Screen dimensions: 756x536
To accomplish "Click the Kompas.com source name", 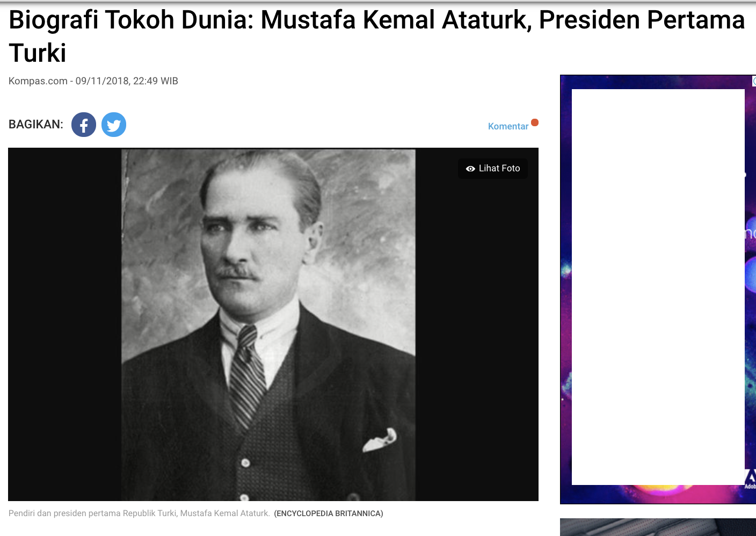I will click(38, 81).
